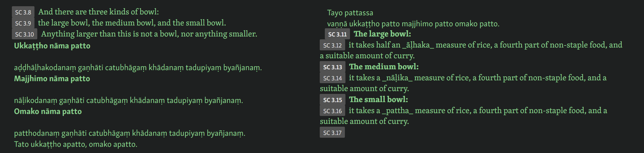Click the SC 3.13 badge
The image size is (644, 153).
click(332, 67)
